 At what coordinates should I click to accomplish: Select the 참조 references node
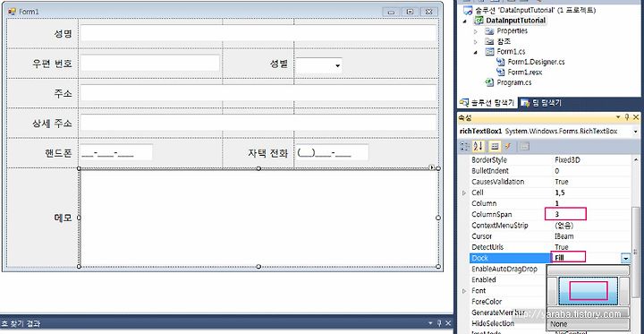tap(504, 41)
